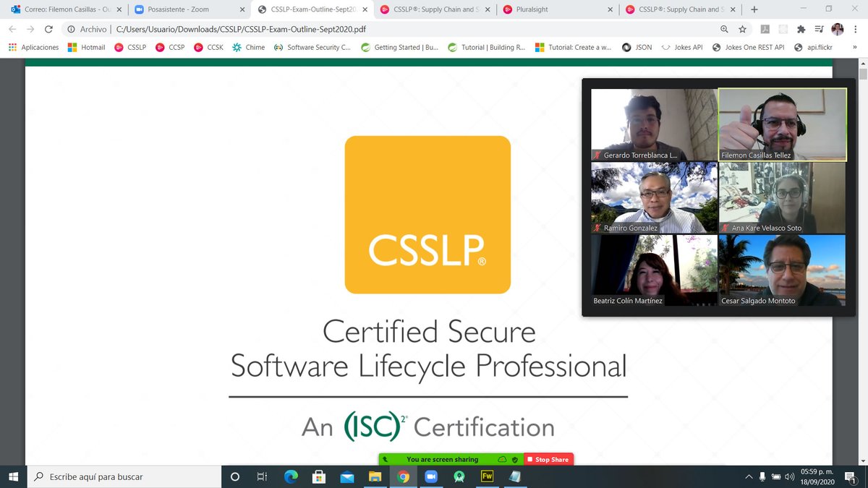Show hidden system tray icons

[x=749, y=476]
